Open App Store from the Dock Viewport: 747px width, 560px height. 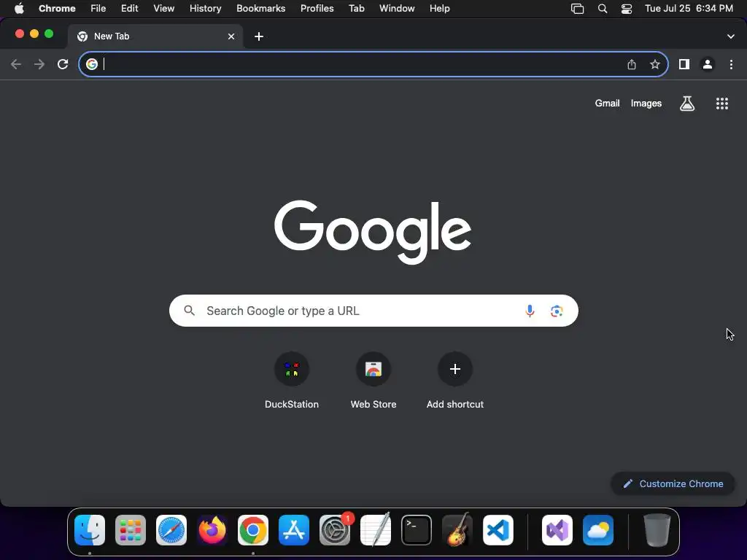pyautogui.click(x=294, y=530)
